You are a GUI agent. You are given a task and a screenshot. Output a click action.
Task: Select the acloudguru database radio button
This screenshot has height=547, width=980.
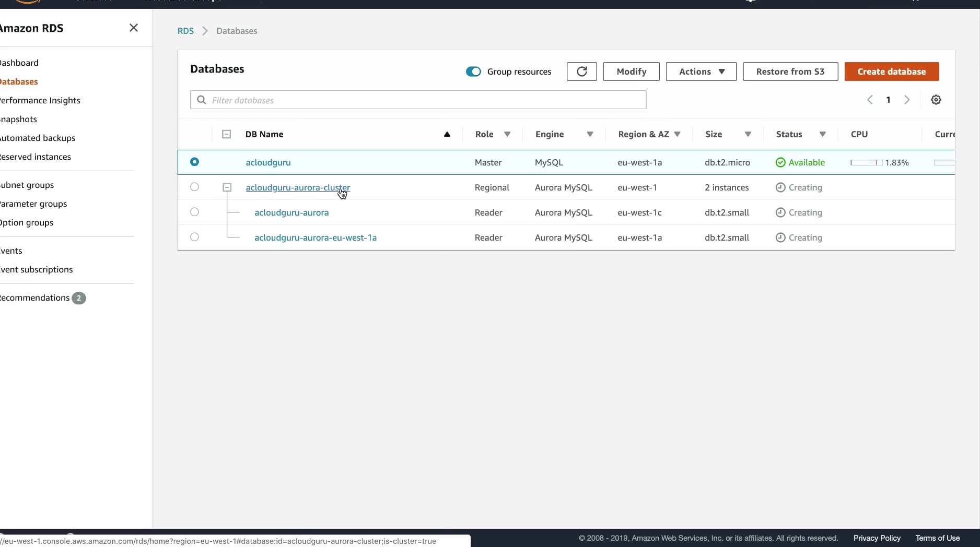click(x=194, y=162)
